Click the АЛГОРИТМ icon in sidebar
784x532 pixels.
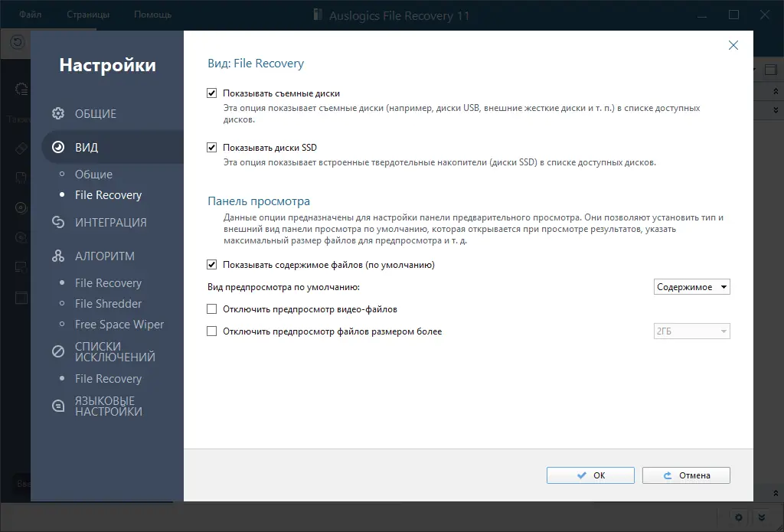click(58, 256)
